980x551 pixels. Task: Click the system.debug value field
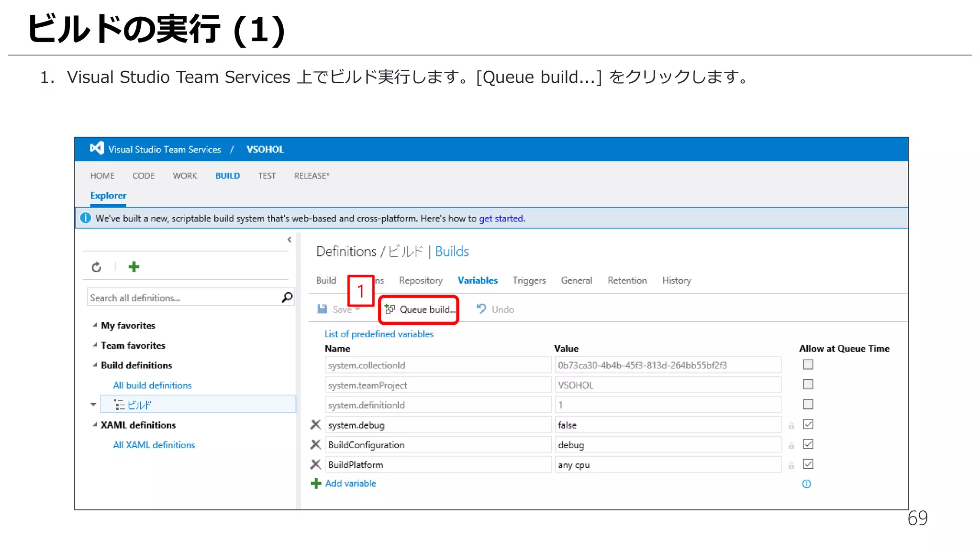(668, 425)
